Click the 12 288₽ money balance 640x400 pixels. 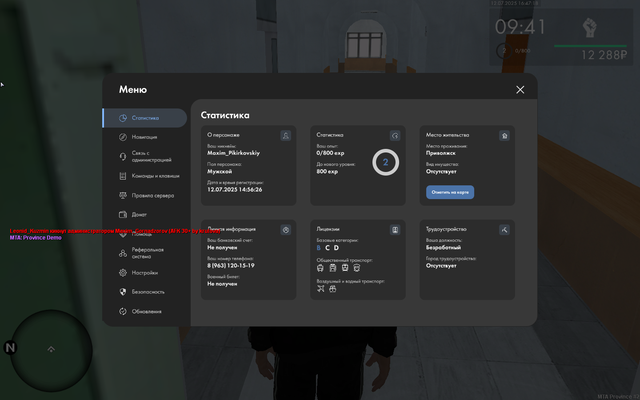pyautogui.click(x=604, y=55)
